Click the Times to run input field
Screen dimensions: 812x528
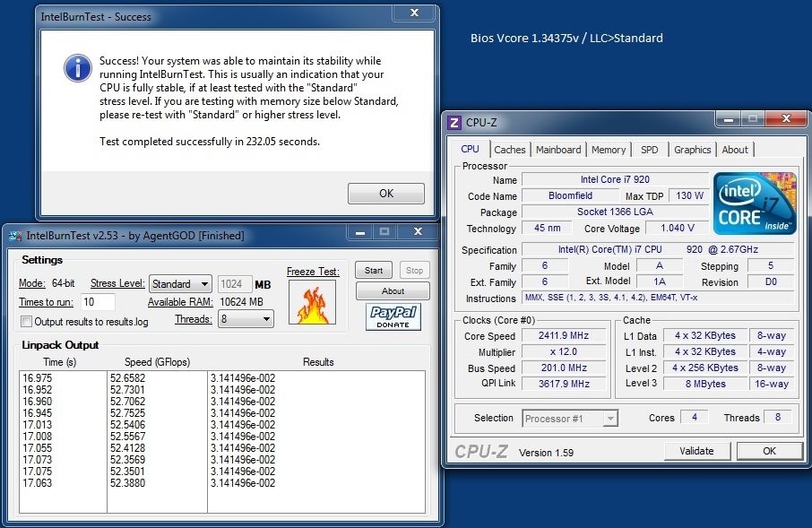click(x=98, y=302)
